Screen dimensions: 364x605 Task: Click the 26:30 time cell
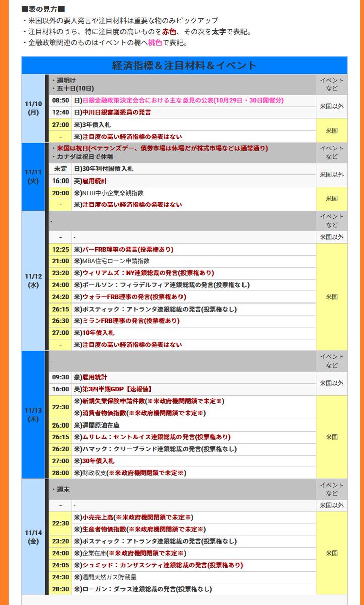tap(60, 321)
